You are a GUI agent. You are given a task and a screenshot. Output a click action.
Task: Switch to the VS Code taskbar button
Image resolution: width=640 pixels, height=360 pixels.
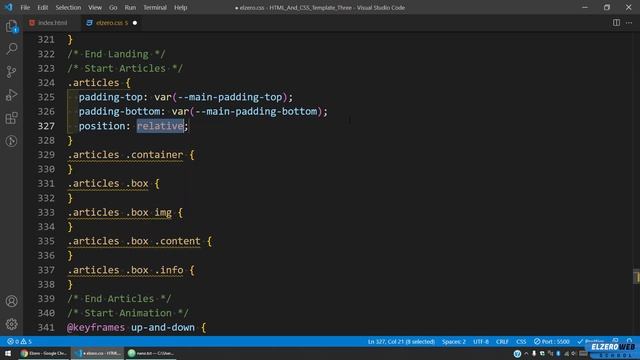tap(98, 353)
